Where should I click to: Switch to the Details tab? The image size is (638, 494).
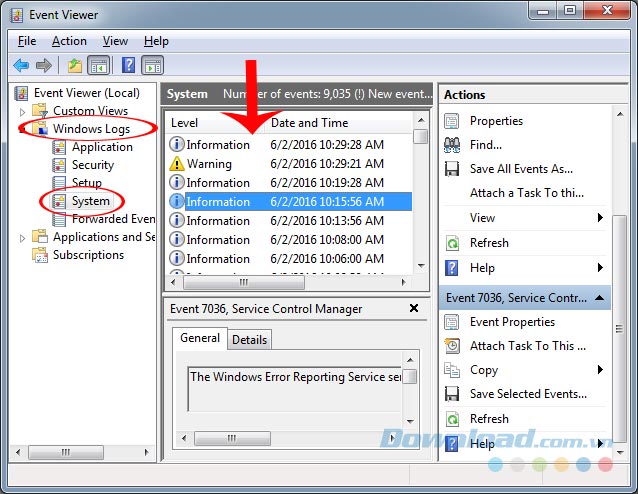(x=249, y=340)
